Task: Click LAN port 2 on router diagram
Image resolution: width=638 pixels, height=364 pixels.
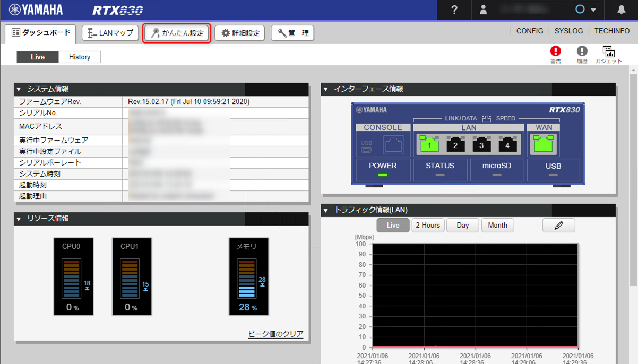Action: click(x=455, y=143)
